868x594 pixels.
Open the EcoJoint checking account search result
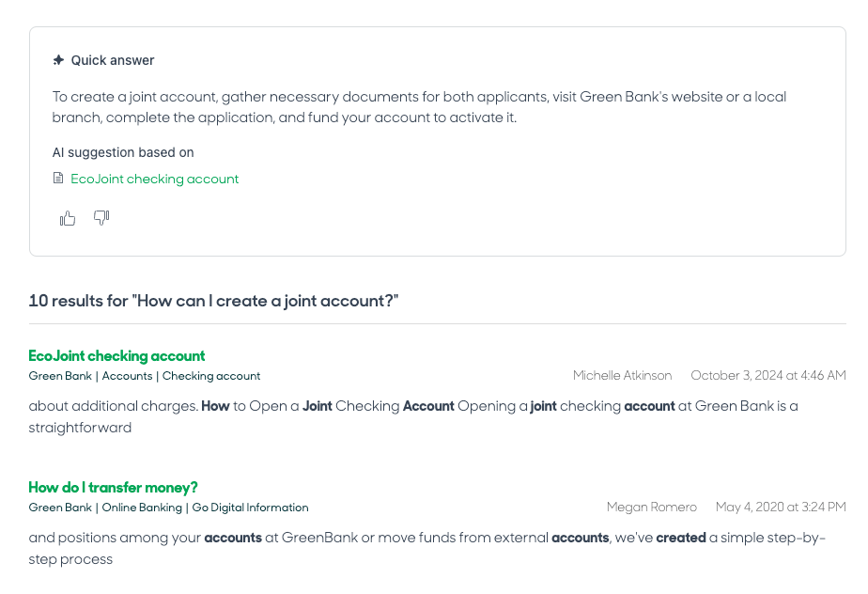pyautogui.click(x=116, y=356)
